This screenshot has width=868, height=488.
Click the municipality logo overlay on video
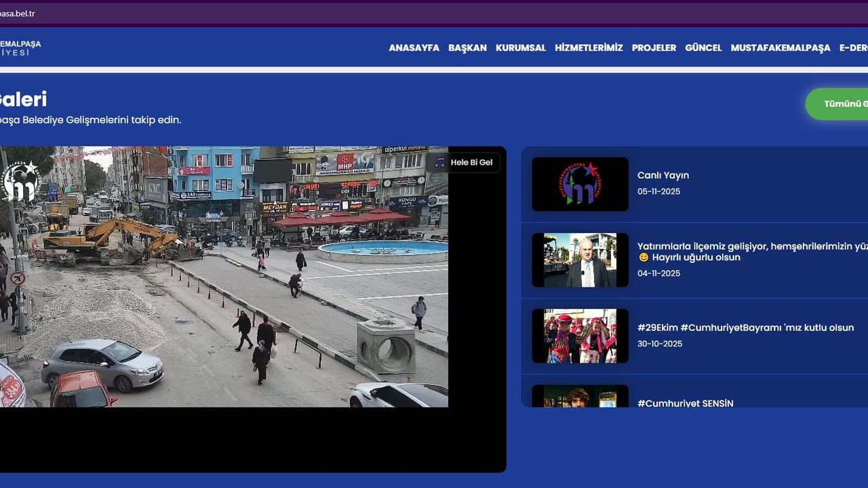[x=20, y=182]
